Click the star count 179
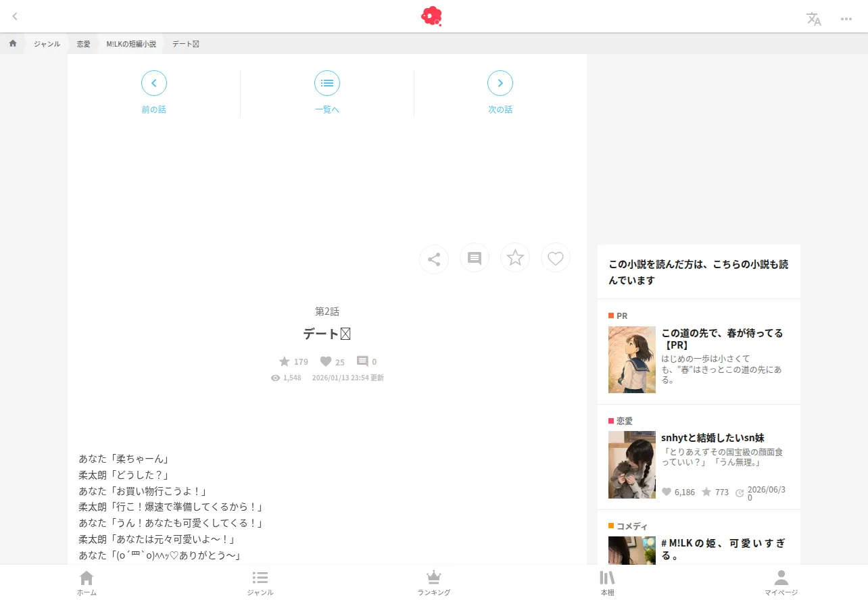This screenshot has width=868, height=608. [293, 361]
